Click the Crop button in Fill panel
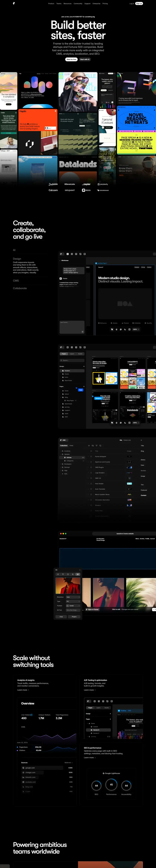The height and width of the screenshot is (868, 156). tap(61, 617)
